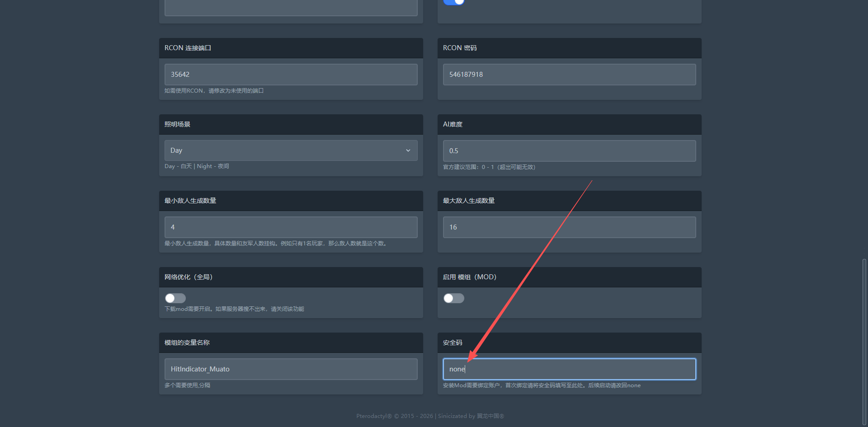Focus the RCON 密码 input field

(569, 75)
